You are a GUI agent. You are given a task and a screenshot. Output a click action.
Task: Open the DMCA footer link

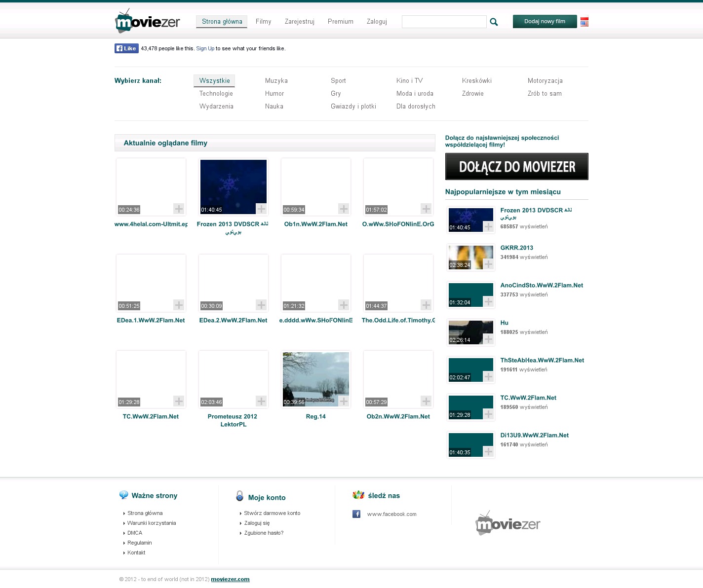[x=134, y=533]
